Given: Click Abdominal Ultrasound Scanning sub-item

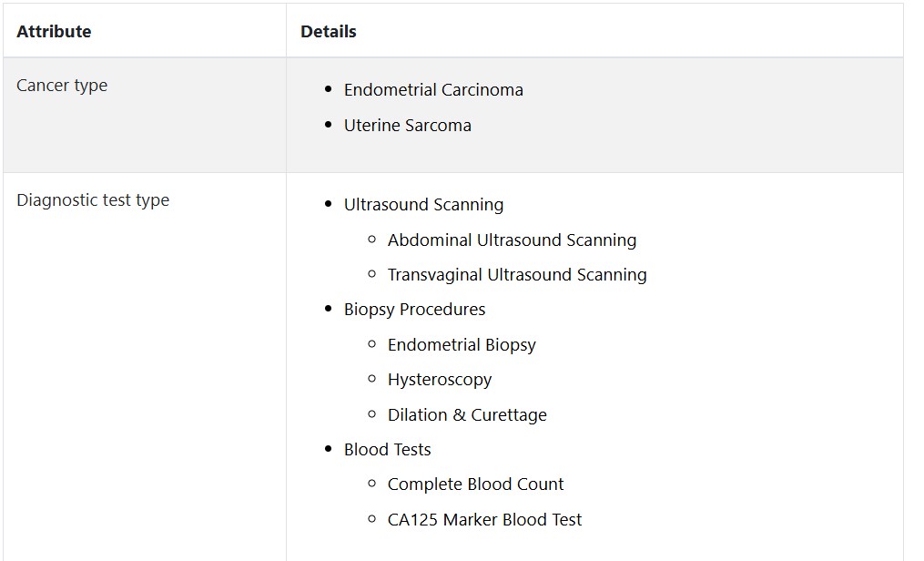Looking at the screenshot, I should [x=512, y=240].
